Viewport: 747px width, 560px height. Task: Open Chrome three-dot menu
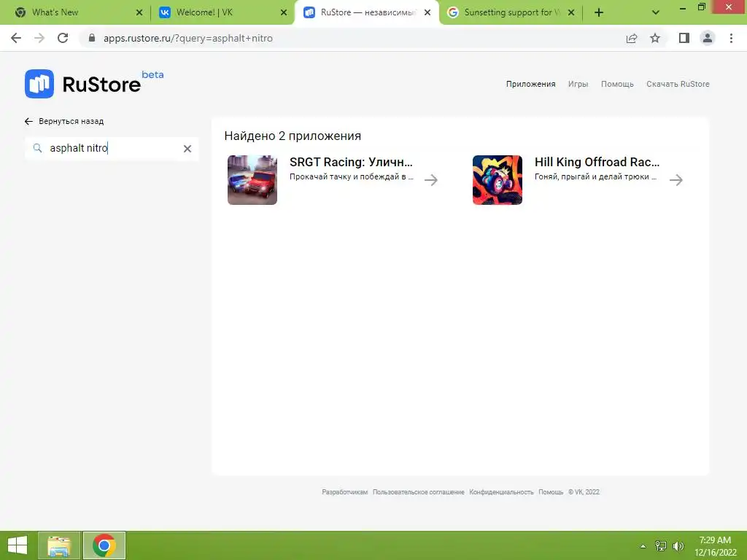731,38
